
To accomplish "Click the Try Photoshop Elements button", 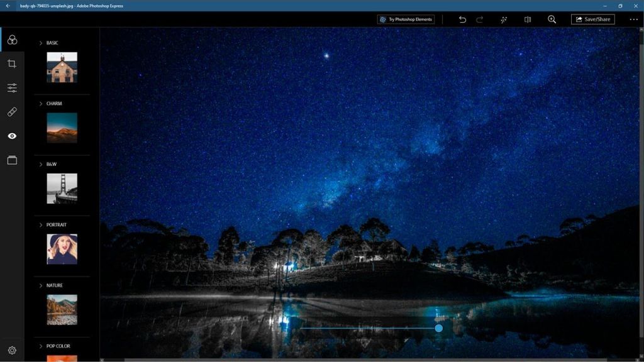I will click(406, 19).
